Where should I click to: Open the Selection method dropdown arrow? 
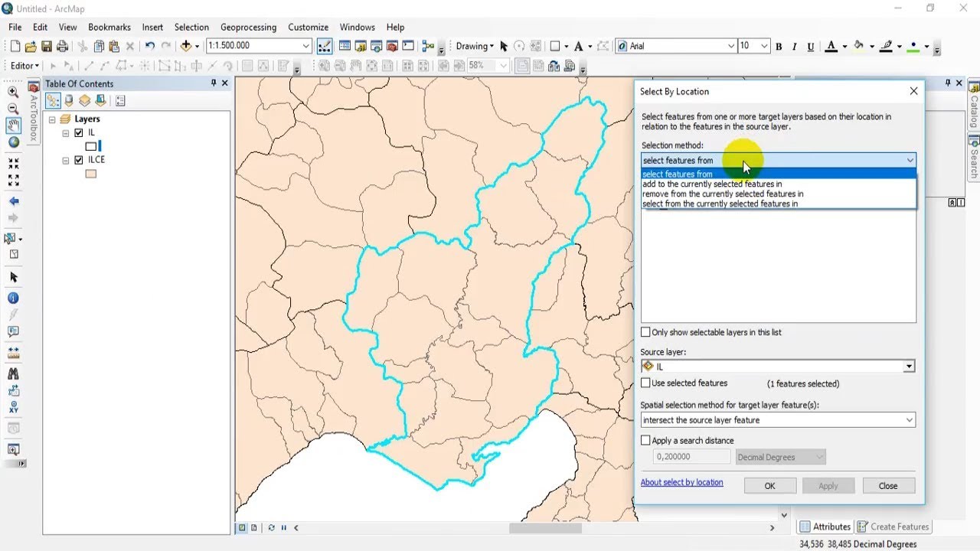[910, 161]
